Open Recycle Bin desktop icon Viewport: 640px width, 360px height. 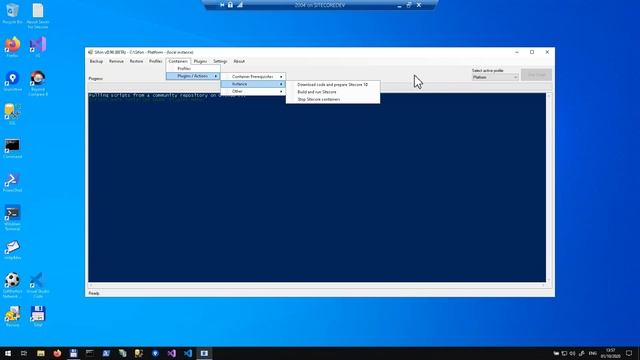(x=12, y=13)
